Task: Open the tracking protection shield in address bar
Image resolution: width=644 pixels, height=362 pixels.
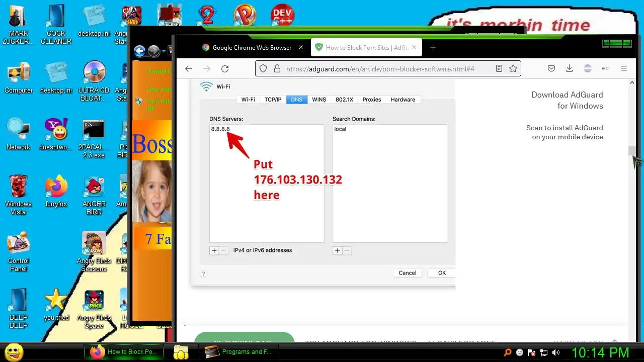Action: tap(263, 69)
